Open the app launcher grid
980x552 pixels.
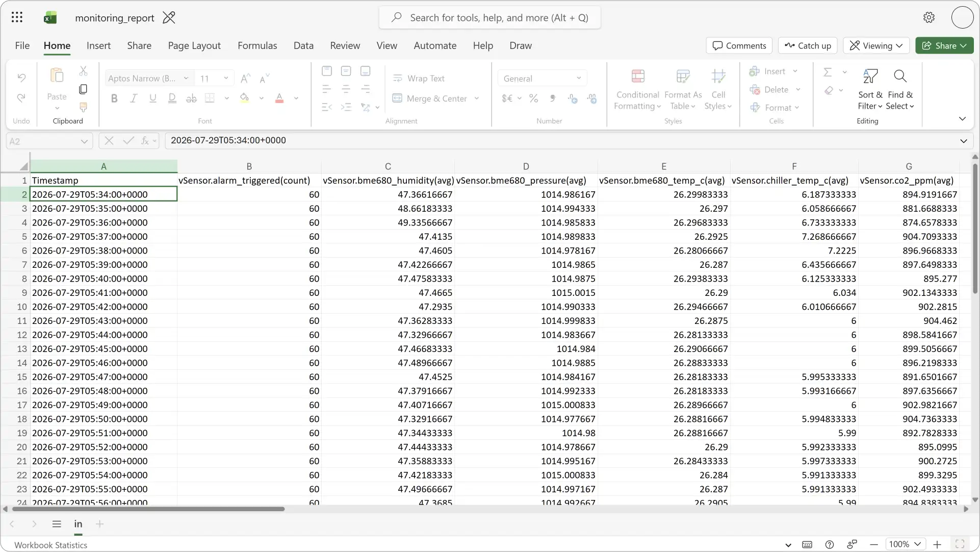[x=17, y=17]
